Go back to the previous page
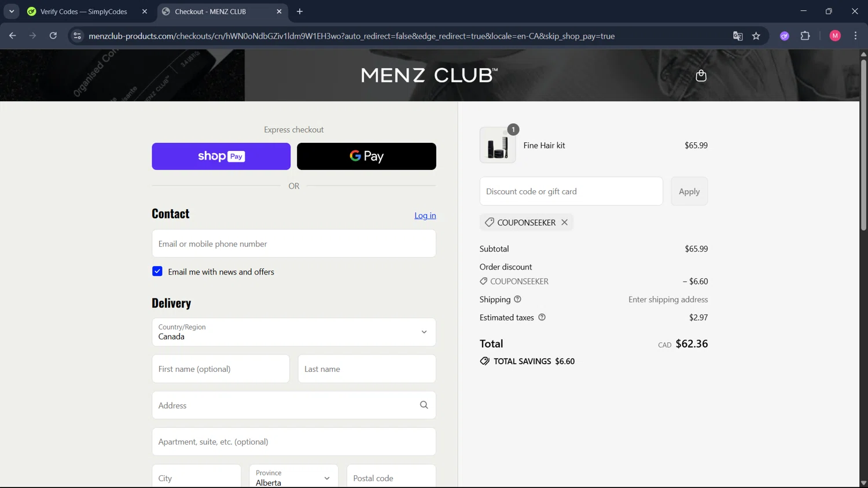Viewport: 868px width, 488px height. [x=13, y=36]
